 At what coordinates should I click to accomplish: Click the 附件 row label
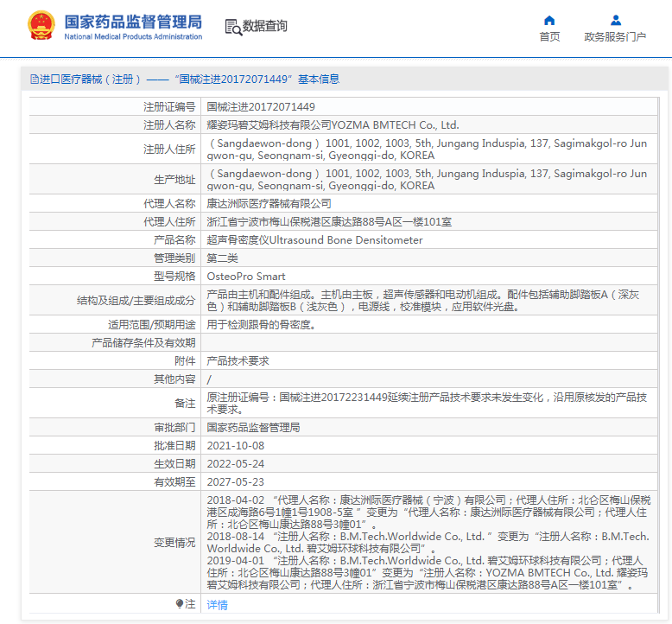coord(185,361)
